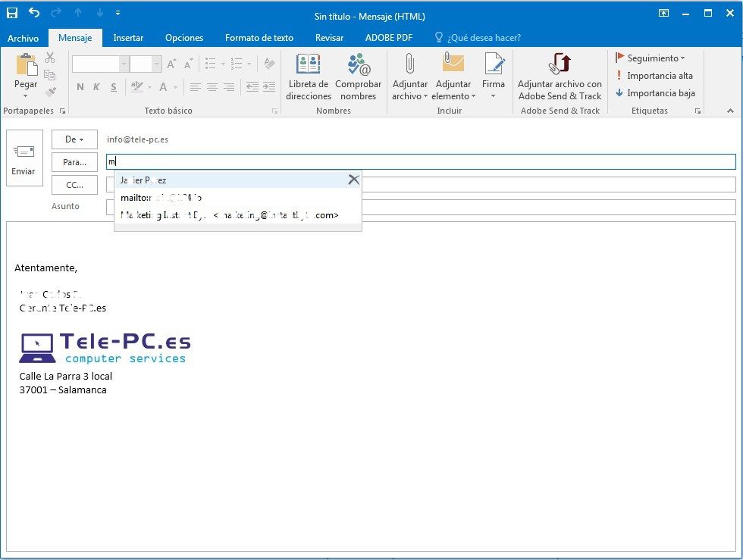Remove suggestion with the X icon
Image resolution: width=743 pixels, height=560 pixels.
pos(353,180)
